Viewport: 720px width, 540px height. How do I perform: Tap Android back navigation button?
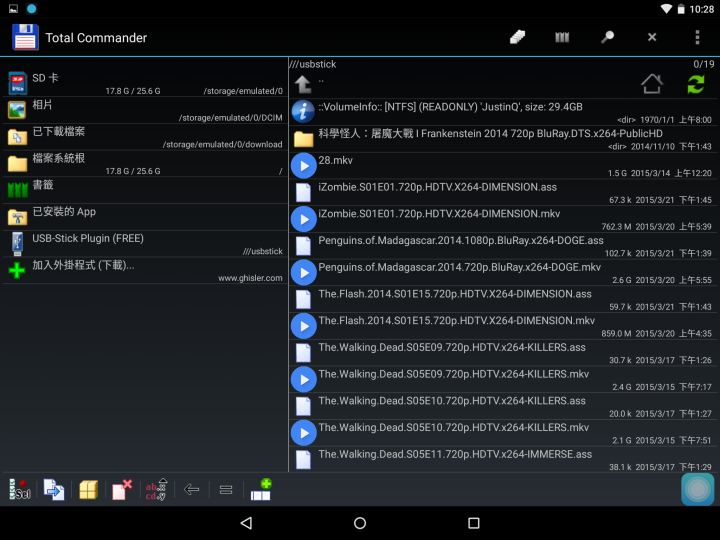tap(246, 523)
